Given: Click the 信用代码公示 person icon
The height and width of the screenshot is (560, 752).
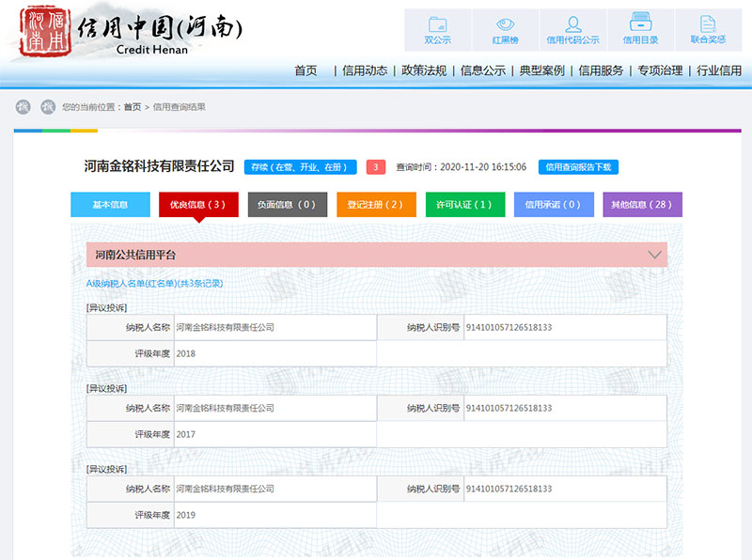Looking at the screenshot, I should (x=572, y=26).
